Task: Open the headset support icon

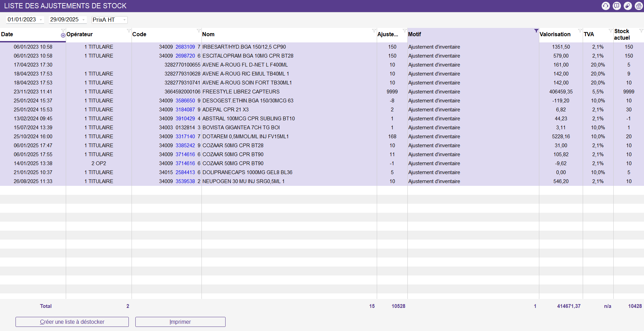Action: 606,6
